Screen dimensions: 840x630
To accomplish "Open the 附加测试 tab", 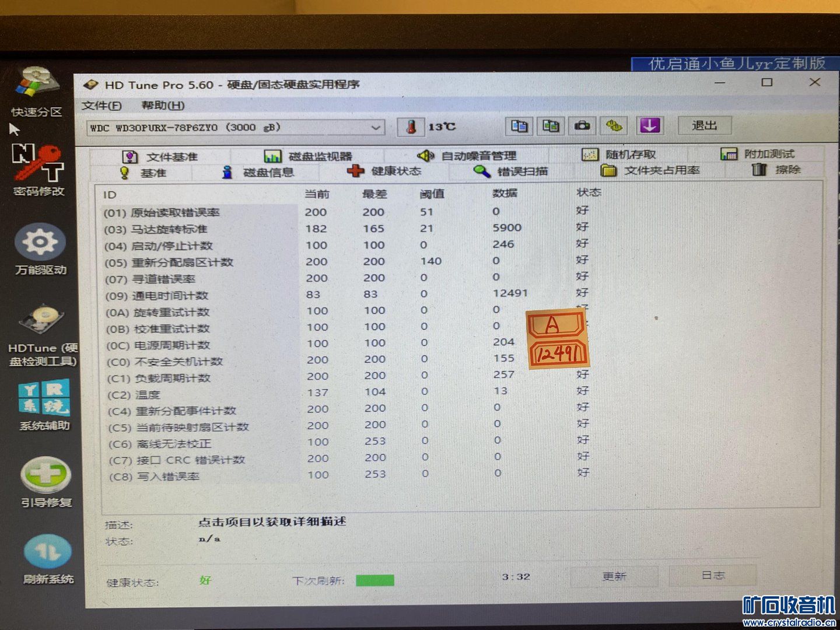I will 757,153.
